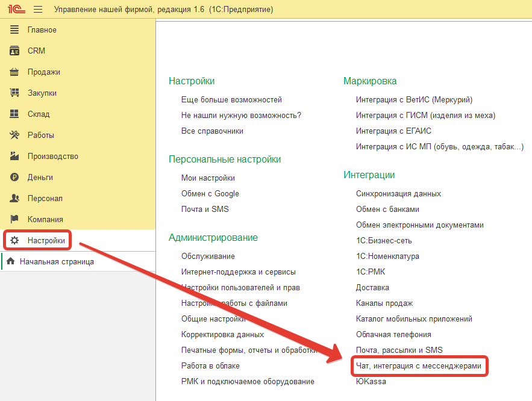This screenshot has height=401, width=532.
Task: Open Почта, рассылки и SMS
Action: (399, 350)
